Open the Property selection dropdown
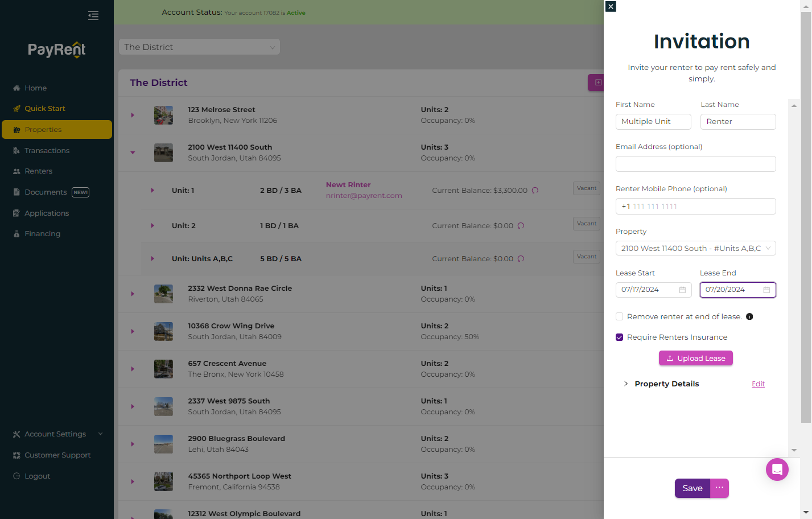 click(x=695, y=248)
